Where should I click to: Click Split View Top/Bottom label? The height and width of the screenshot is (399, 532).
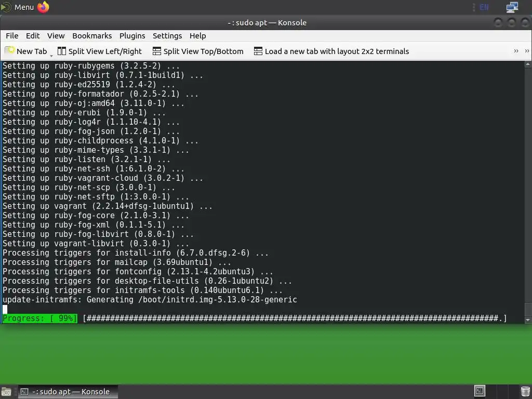(204, 51)
